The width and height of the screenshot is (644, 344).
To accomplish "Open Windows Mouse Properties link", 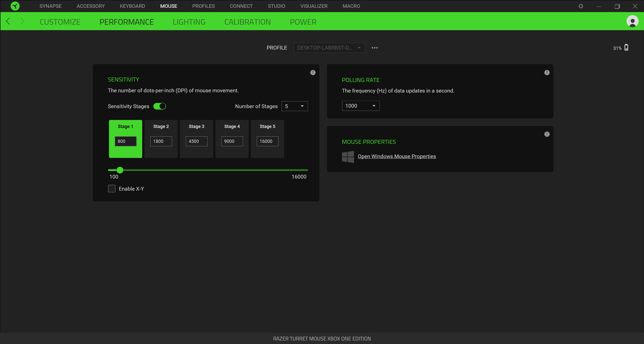I will pos(397,156).
